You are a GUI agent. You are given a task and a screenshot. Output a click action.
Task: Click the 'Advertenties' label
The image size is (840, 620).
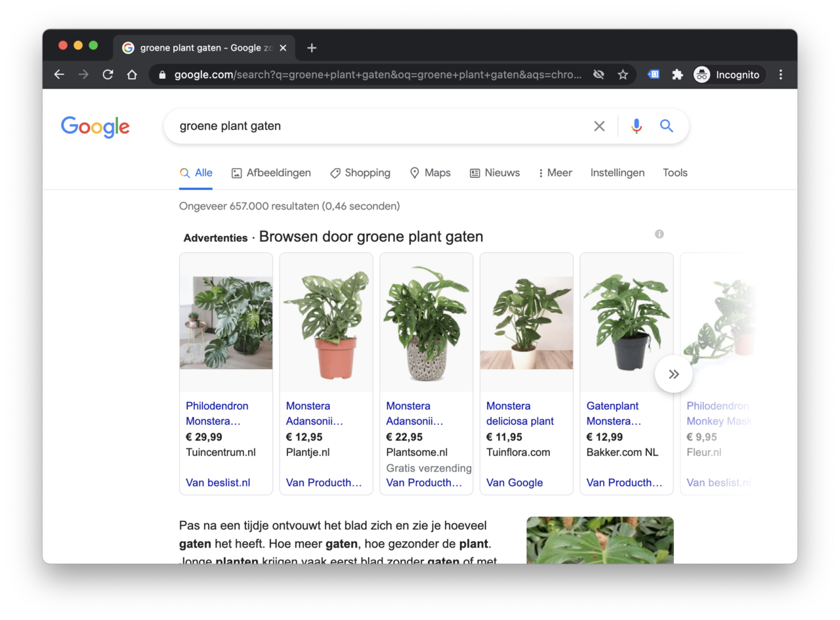point(215,238)
